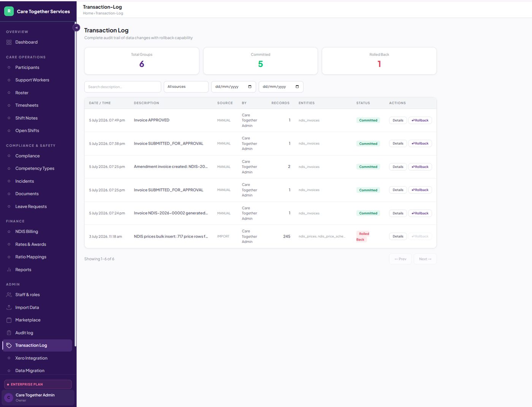This screenshot has height=407, width=532.
Task: Open the end date calendar picker icon
Action: click(297, 87)
